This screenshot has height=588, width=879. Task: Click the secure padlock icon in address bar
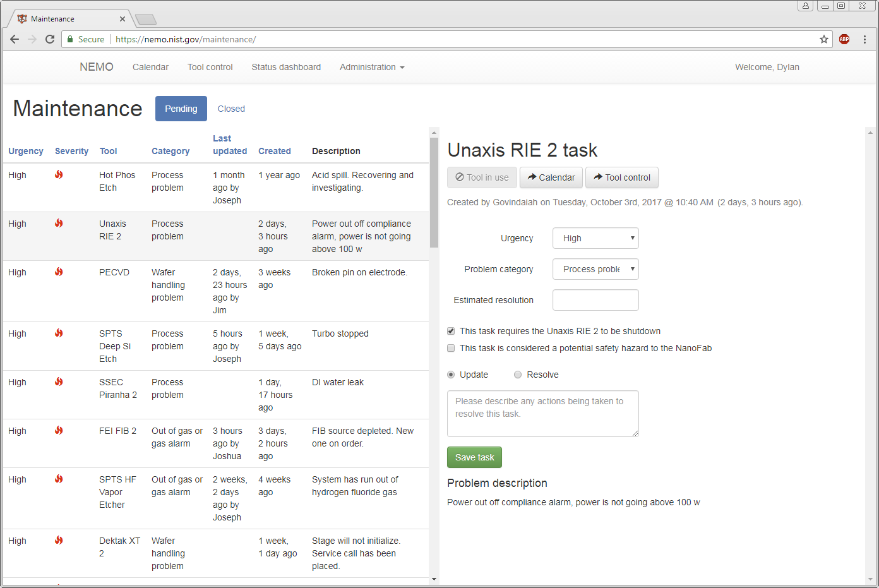pyautogui.click(x=71, y=39)
